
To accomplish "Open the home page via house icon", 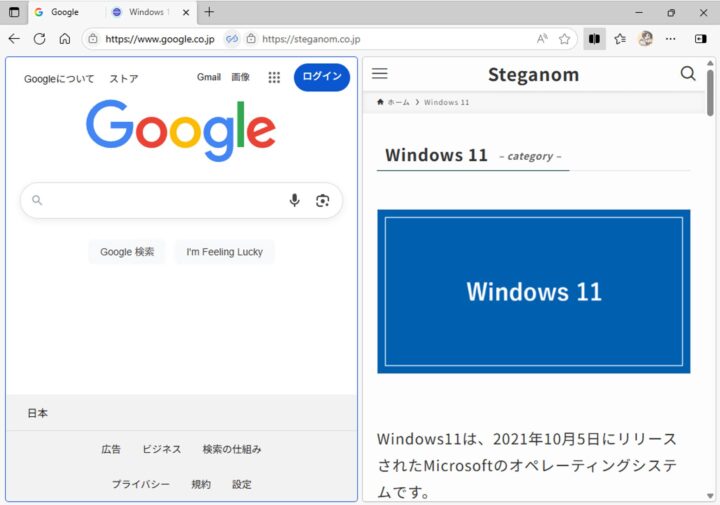I will pos(65,39).
